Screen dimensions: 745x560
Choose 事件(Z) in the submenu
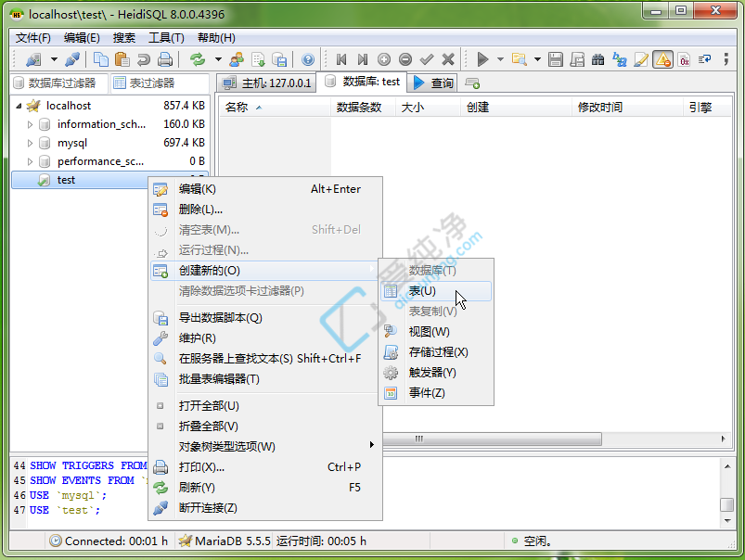[x=436, y=393]
